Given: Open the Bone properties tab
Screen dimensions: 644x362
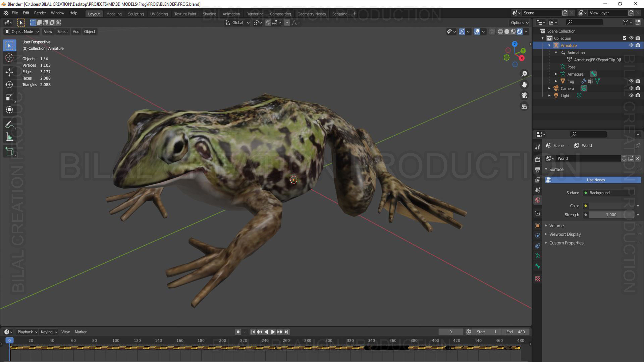Looking at the screenshot, I should (538, 266).
